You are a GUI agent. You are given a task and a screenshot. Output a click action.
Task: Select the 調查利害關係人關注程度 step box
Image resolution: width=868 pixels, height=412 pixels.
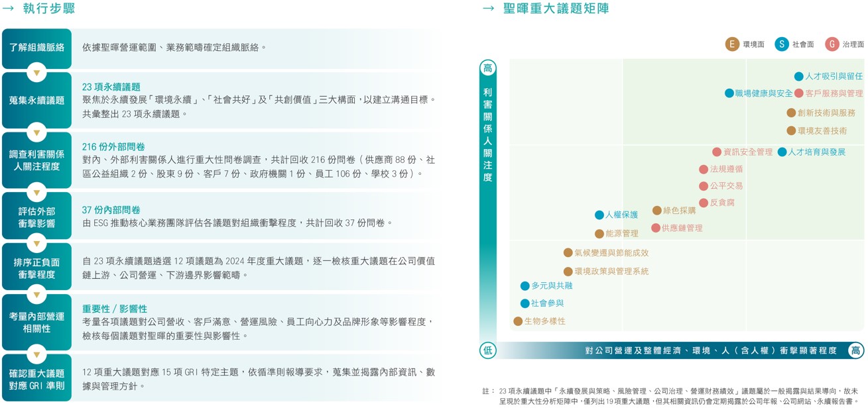[36, 160]
